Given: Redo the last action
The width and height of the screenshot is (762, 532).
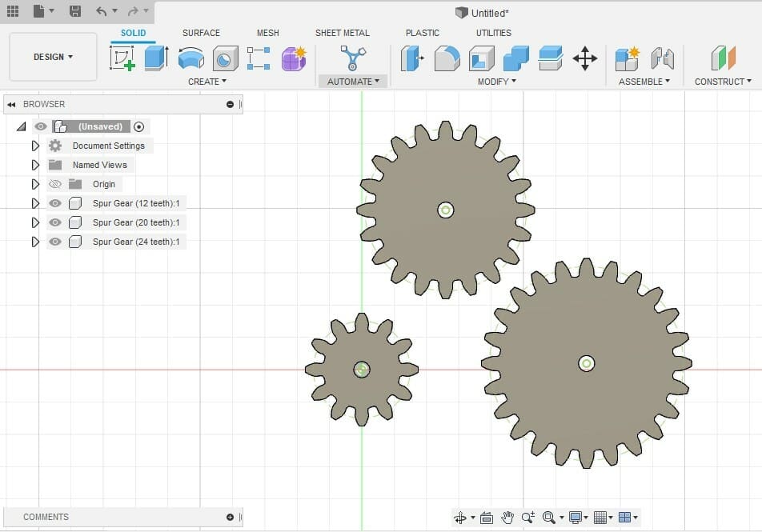Looking at the screenshot, I should 133,10.
